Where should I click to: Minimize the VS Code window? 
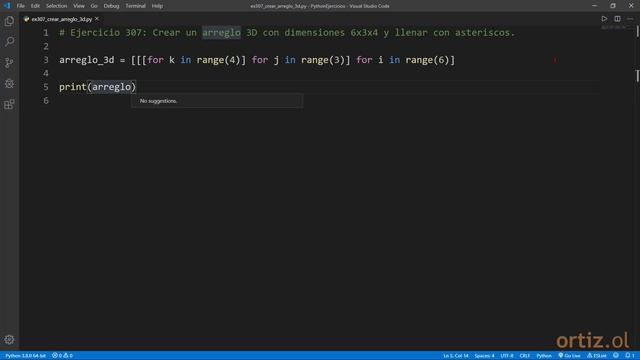coord(594,6)
